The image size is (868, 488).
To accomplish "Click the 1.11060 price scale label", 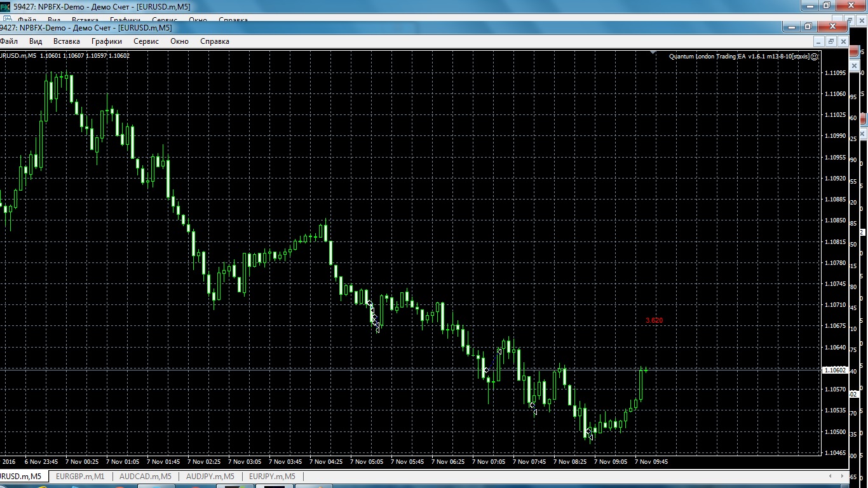I will (835, 94).
